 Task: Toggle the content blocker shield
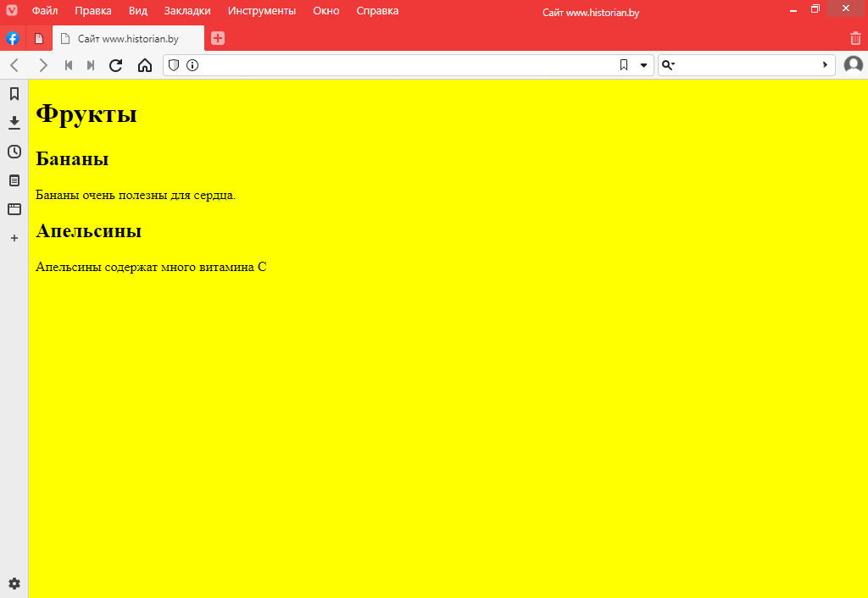pyautogui.click(x=174, y=65)
